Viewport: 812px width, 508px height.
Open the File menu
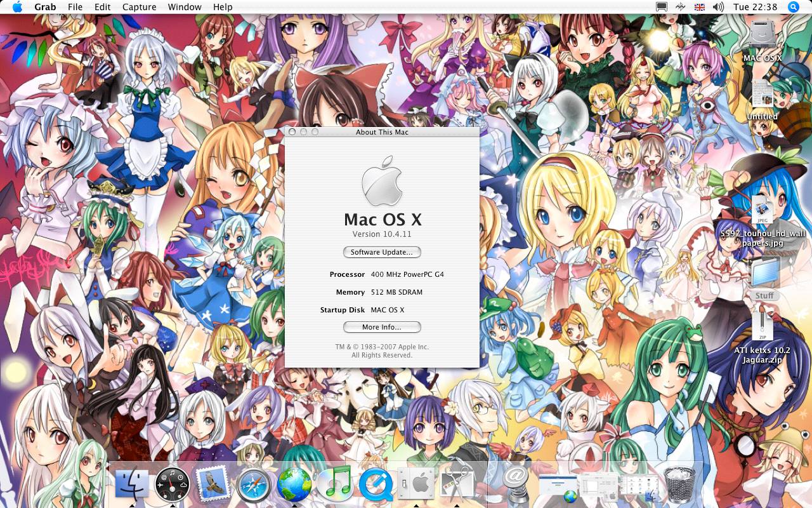pos(75,7)
